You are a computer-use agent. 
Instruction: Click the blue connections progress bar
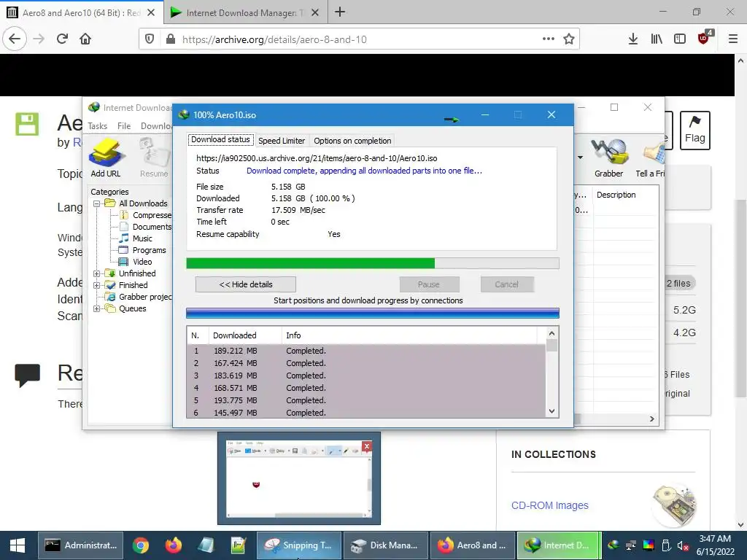pos(373,313)
